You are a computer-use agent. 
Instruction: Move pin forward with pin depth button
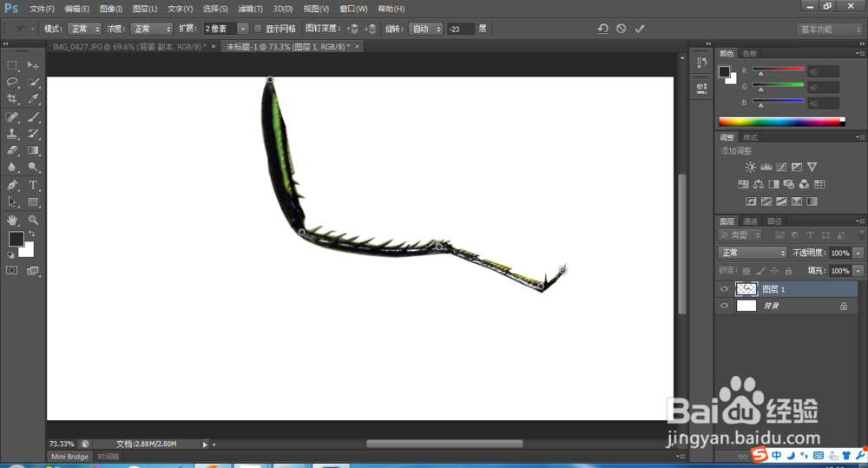(x=352, y=29)
